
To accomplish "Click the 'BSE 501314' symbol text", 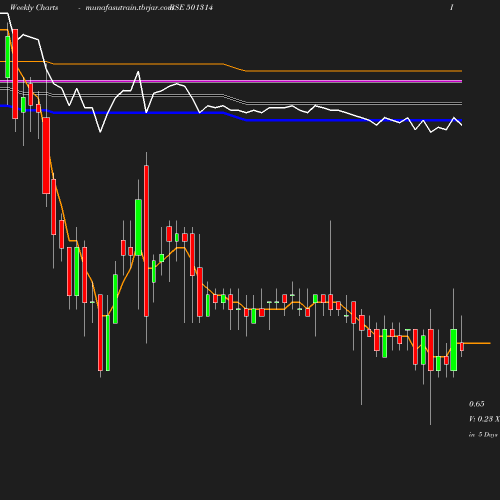I will click(192, 7).
